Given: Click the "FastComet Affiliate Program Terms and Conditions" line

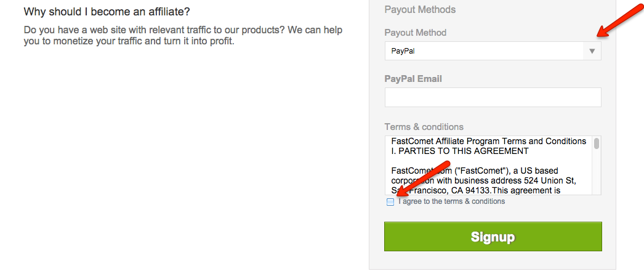Looking at the screenshot, I should pyautogui.click(x=488, y=141).
